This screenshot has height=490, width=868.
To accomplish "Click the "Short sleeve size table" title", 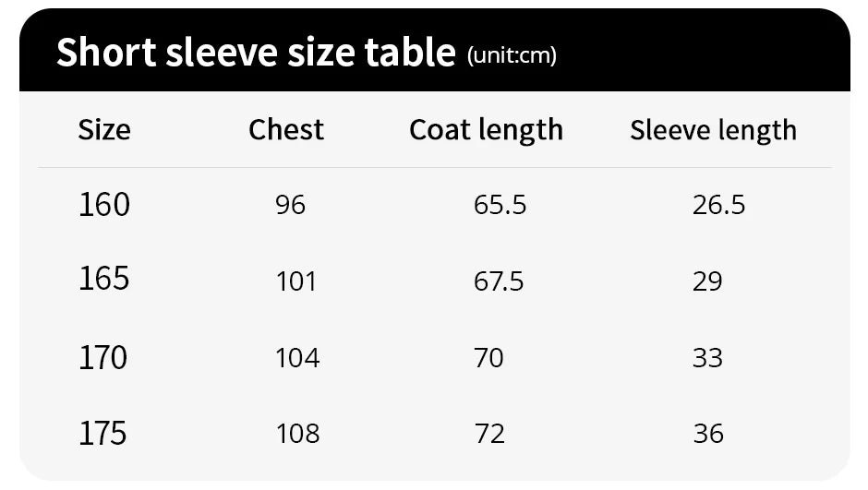I will [256, 53].
